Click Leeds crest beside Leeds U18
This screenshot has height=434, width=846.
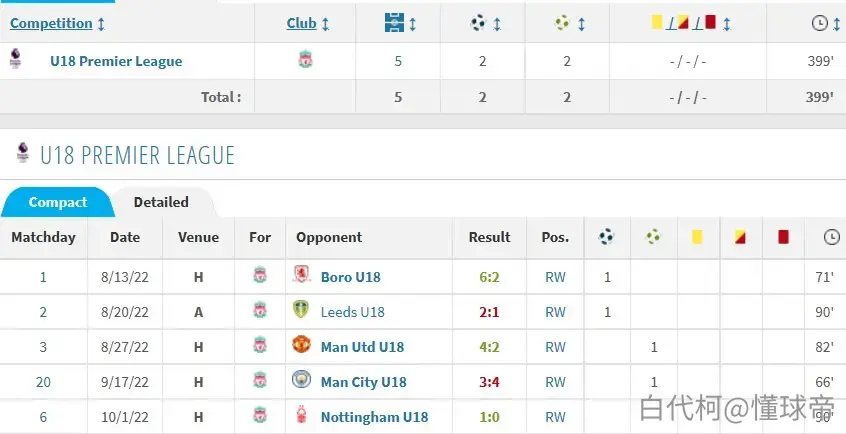click(x=301, y=310)
